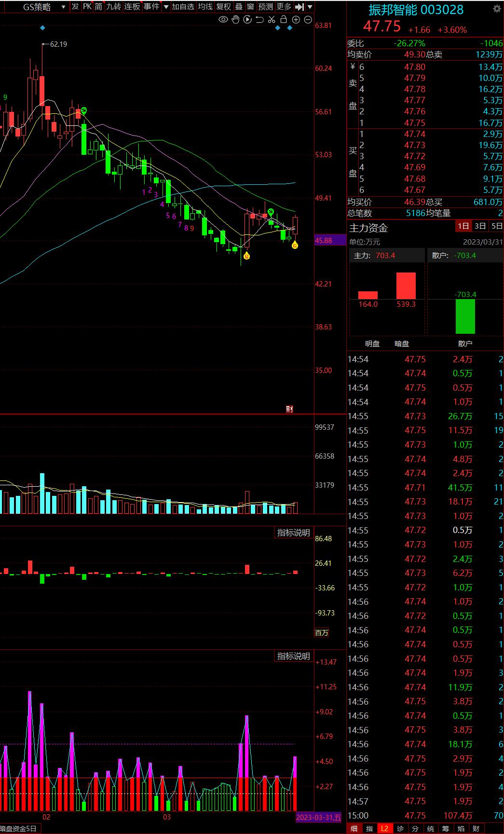Switch to the 指 bottom tab
Screen dimensions: 504x834
tap(369, 829)
